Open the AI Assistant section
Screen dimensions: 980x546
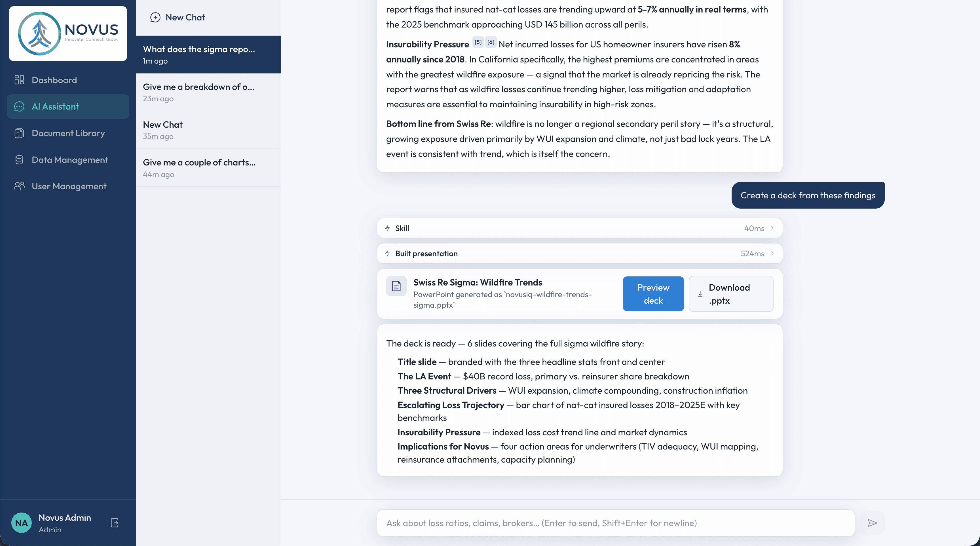click(68, 107)
